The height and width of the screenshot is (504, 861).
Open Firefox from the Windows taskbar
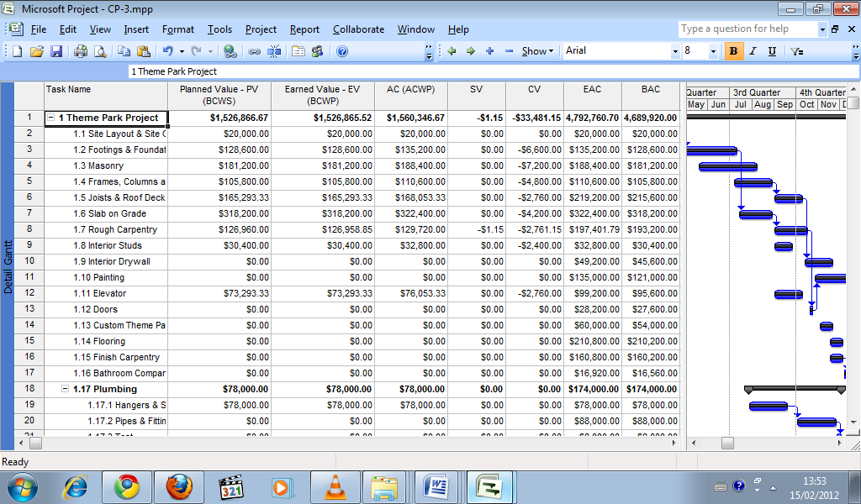click(178, 486)
